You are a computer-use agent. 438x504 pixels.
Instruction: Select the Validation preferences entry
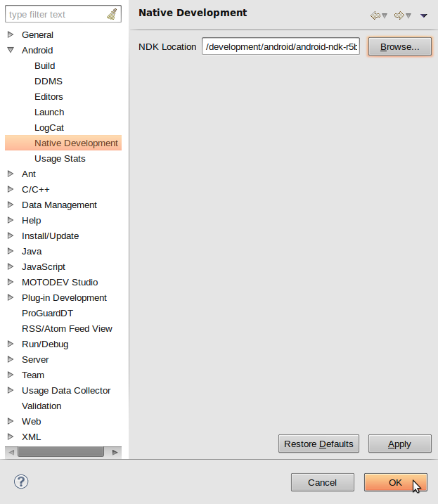pos(41,406)
